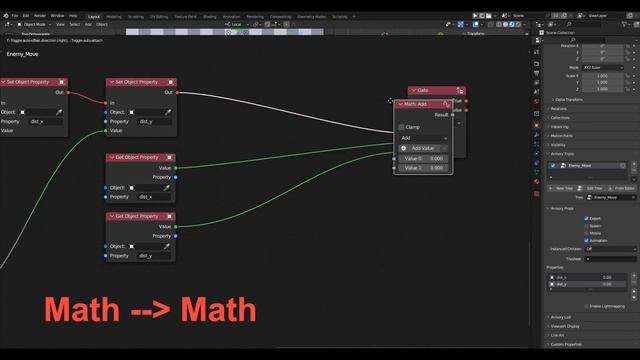640x360 pixels.
Task: Collapse the Get Object Property node with dist_x
Action: (111, 157)
